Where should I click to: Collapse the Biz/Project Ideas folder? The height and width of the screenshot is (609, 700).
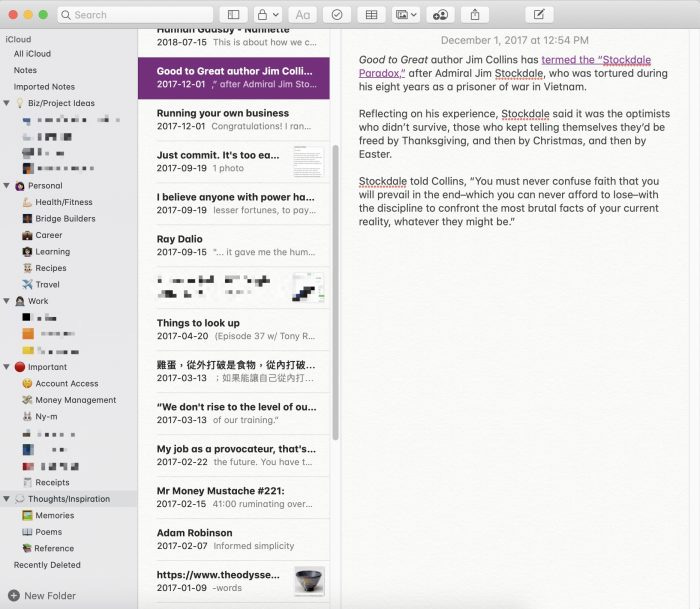click(x=6, y=103)
